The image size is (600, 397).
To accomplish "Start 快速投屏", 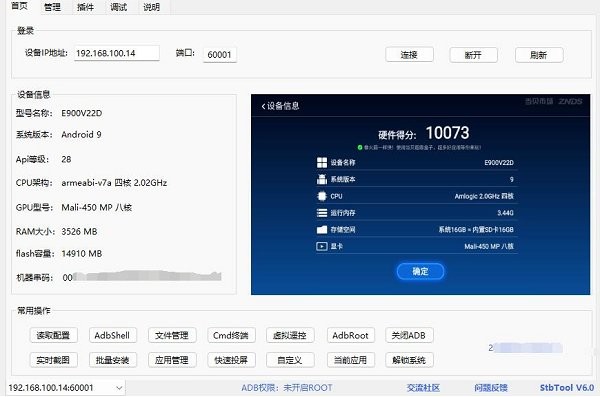I will [231, 360].
